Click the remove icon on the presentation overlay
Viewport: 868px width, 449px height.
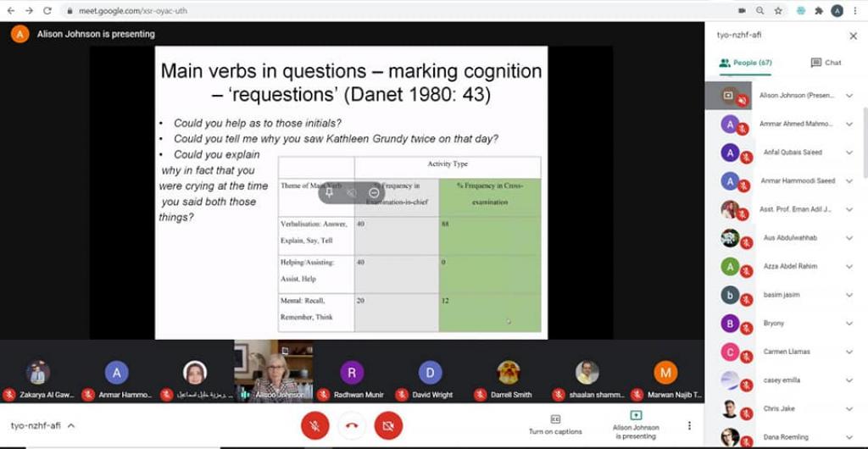coord(374,193)
